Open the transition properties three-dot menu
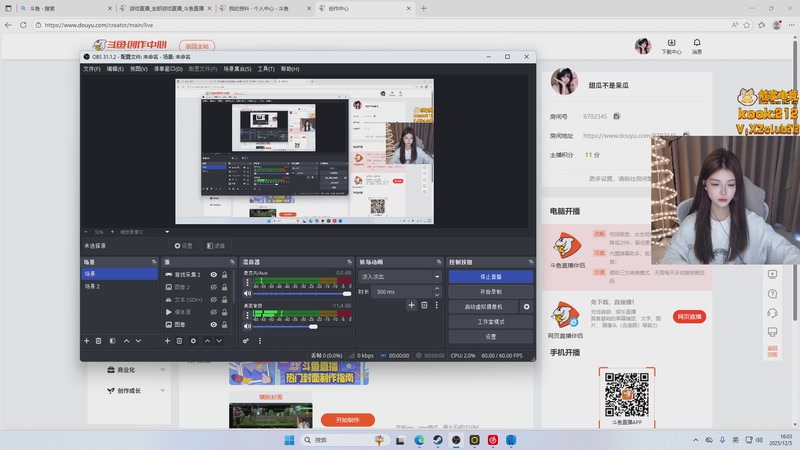The image size is (800, 450). tap(436, 305)
